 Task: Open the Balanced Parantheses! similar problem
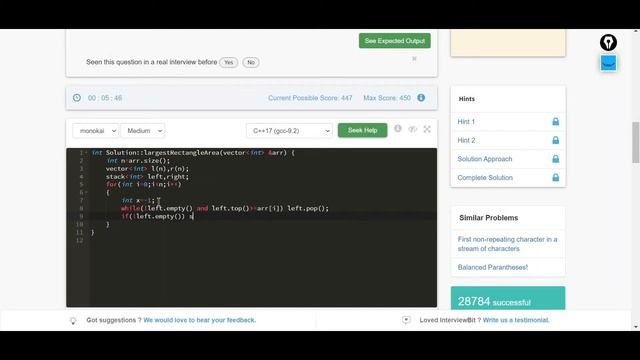(x=493, y=267)
